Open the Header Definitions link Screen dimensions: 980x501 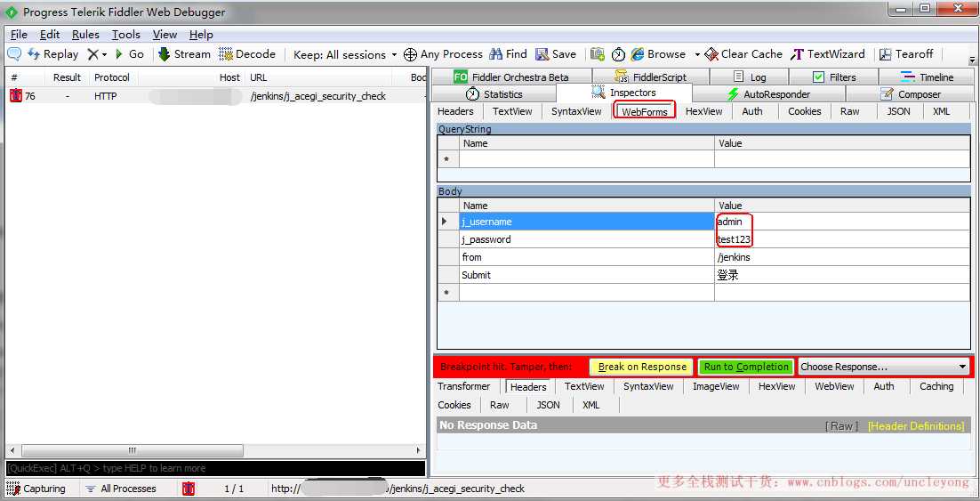[x=916, y=426]
